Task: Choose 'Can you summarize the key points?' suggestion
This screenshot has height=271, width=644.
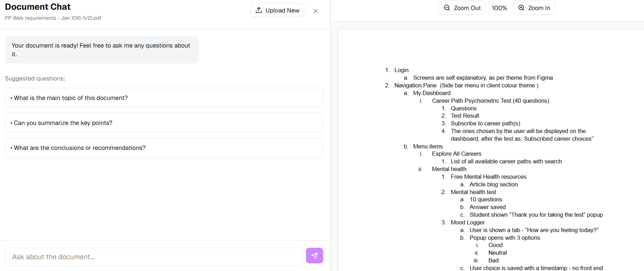Action: click(x=164, y=123)
